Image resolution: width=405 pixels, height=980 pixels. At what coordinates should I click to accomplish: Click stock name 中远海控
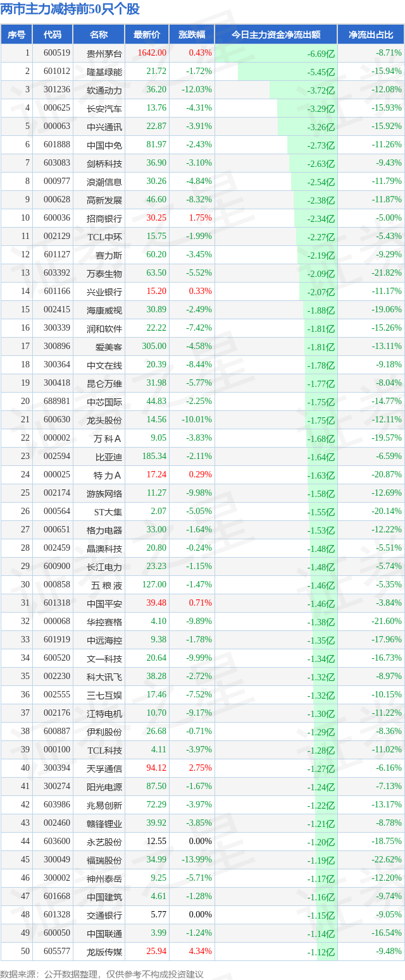104,640
